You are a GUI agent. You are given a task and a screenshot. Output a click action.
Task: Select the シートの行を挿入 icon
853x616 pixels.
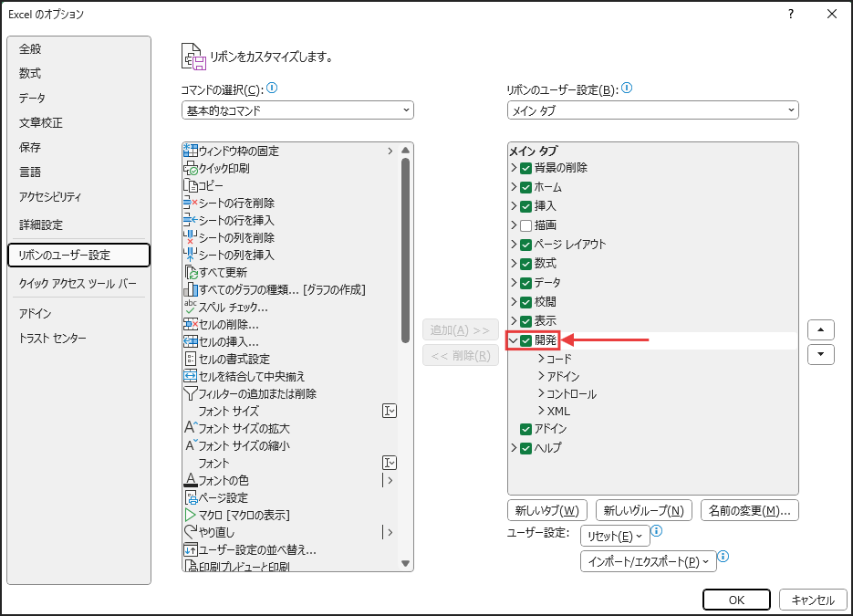point(191,220)
